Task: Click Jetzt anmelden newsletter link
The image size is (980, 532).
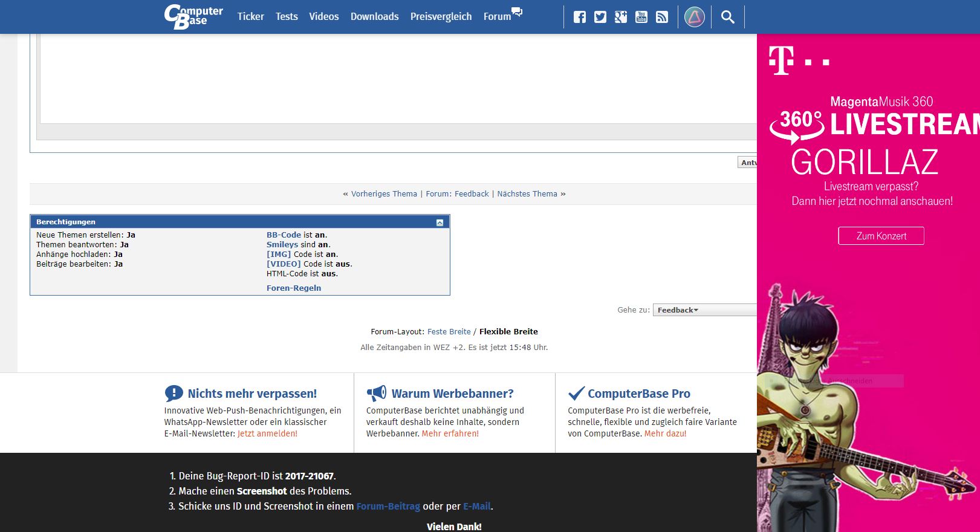Action: point(267,434)
